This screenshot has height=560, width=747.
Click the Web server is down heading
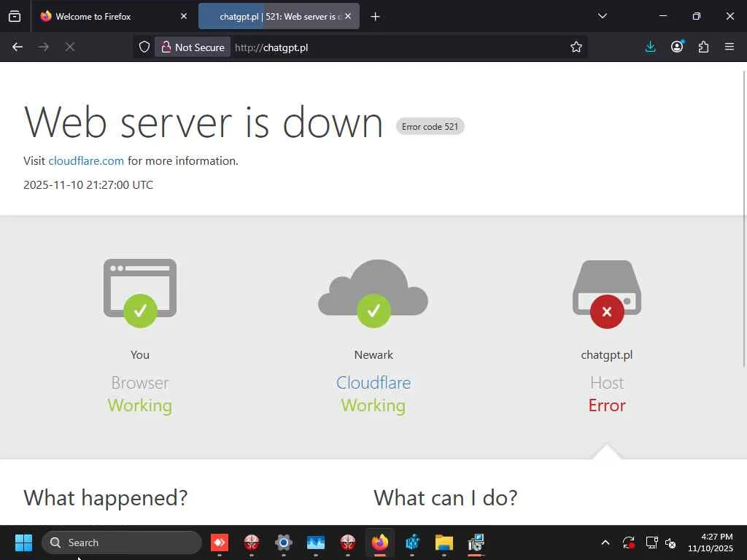point(204,122)
